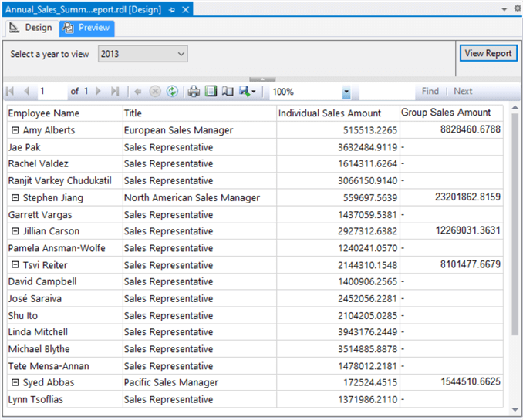The image size is (523, 420).
Task: Open the active documents dropdown arrow
Action: coord(504,9)
